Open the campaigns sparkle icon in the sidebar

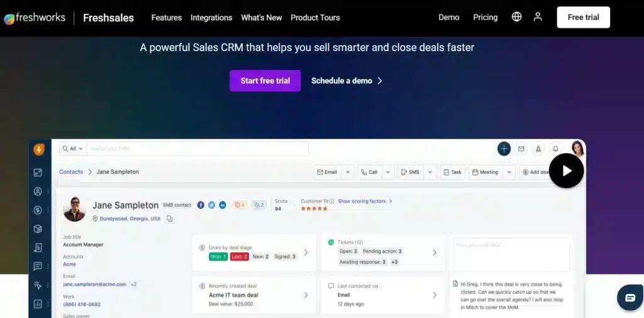tap(38, 285)
